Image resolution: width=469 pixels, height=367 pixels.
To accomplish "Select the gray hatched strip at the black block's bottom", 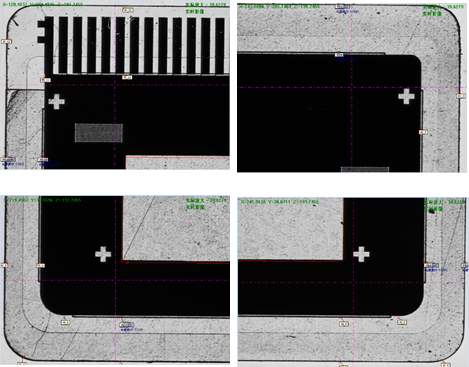I will click(365, 169).
